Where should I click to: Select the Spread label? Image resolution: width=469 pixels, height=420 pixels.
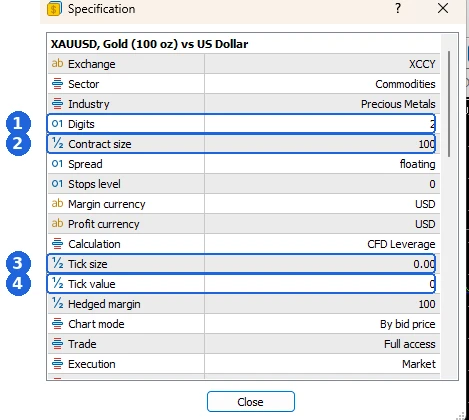(x=85, y=164)
